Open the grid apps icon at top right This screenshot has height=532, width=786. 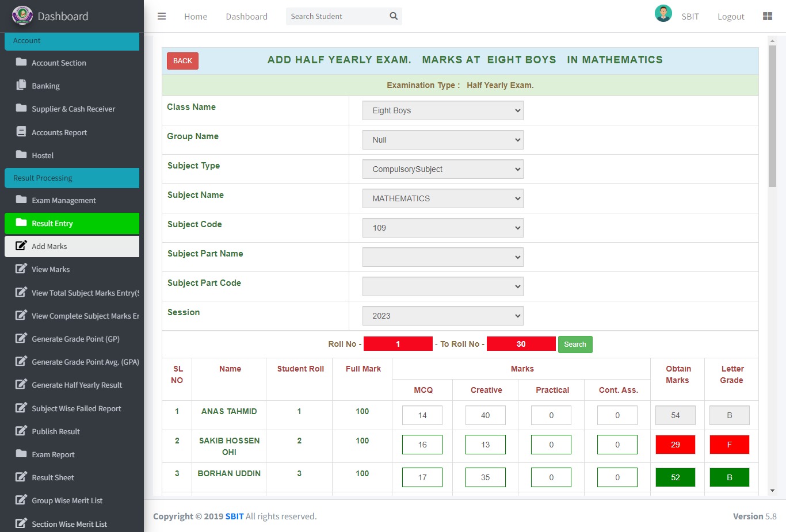(x=767, y=16)
